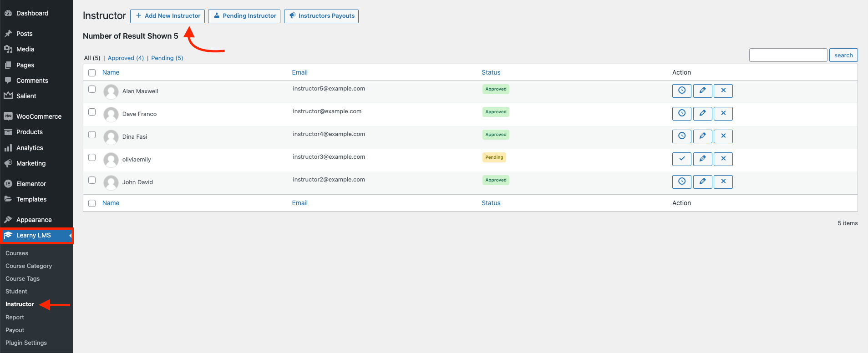868x353 pixels.
Task: Sort by Email in table footer
Action: [x=299, y=203]
